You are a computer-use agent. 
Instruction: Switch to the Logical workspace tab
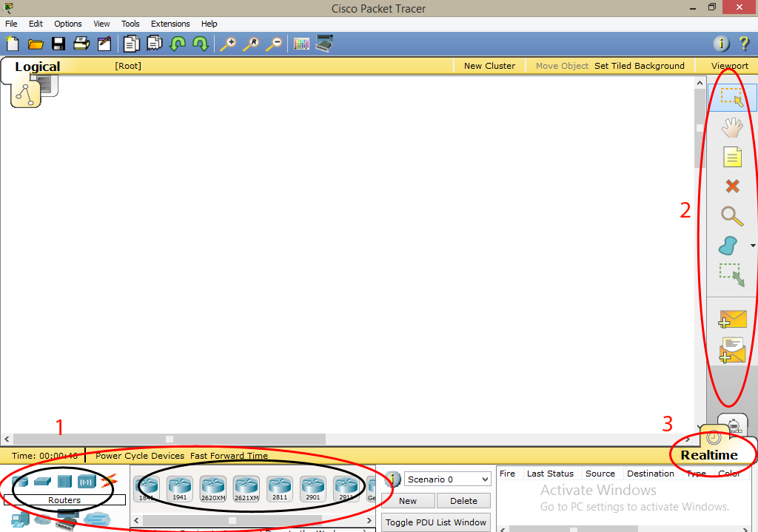tap(37, 67)
